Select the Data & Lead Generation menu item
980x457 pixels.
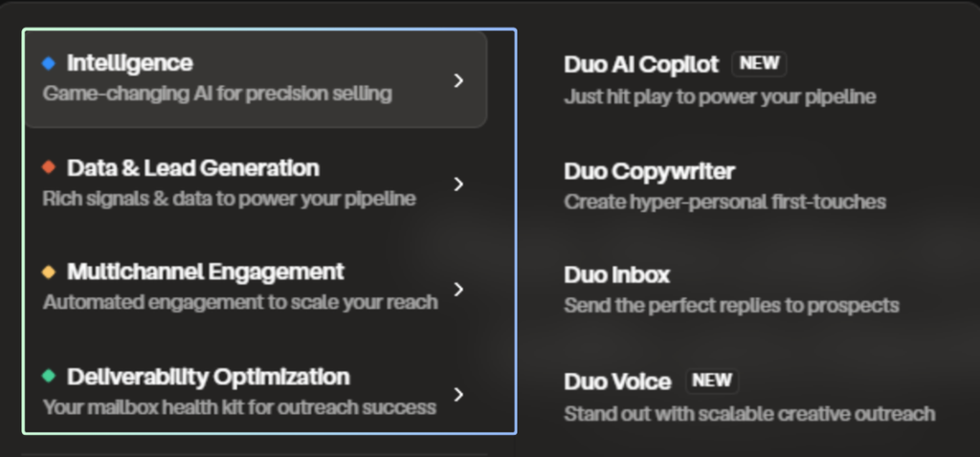coord(192,168)
